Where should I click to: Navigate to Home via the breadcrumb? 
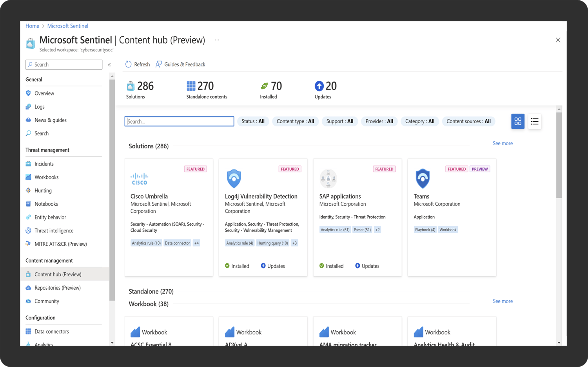point(33,26)
